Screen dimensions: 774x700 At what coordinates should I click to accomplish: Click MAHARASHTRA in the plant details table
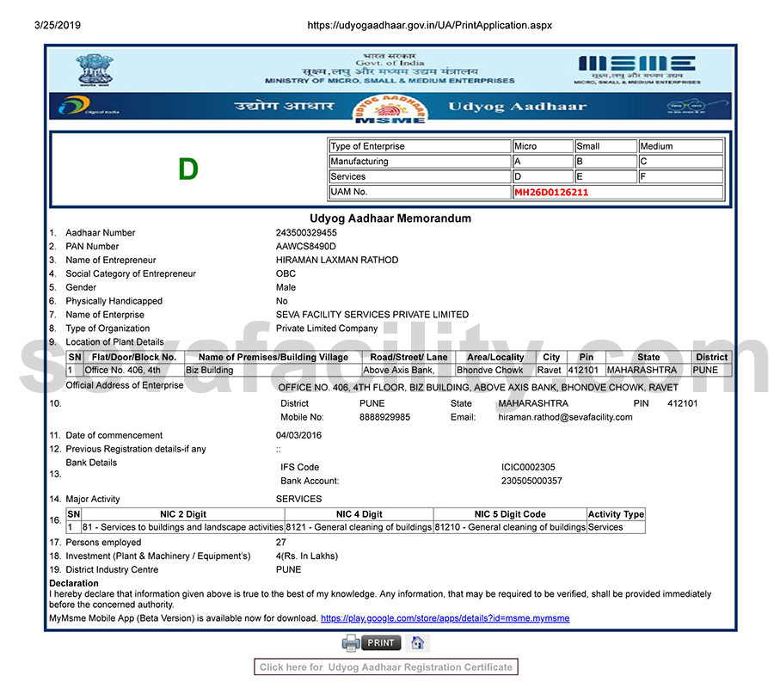pyautogui.click(x=648, y=371)
